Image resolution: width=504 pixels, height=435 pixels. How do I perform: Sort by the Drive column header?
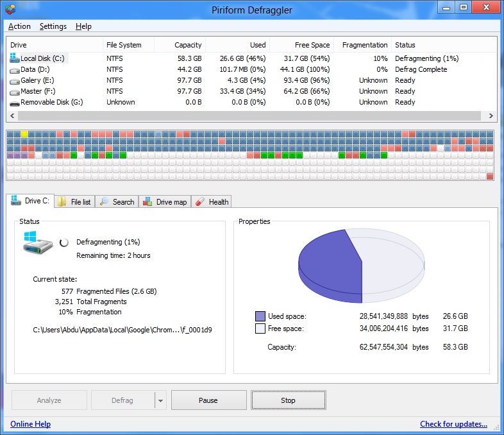[55, 45]
